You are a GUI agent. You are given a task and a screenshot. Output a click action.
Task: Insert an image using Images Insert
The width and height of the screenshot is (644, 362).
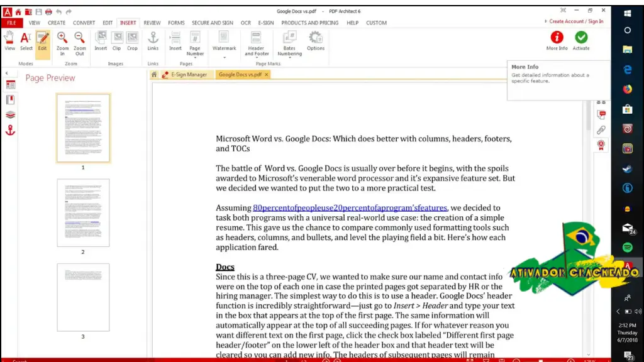[101, 41]
